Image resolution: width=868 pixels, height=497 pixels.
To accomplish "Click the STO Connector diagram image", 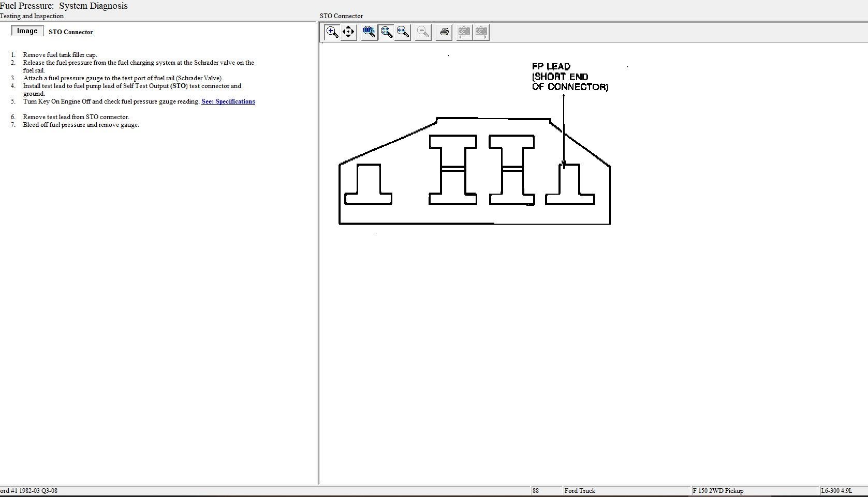I will (474, 172).
